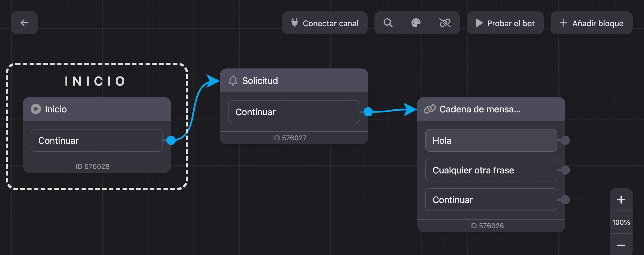Click ID 576026 label
This screenshot has height=255, width=644.
(487, 226)
